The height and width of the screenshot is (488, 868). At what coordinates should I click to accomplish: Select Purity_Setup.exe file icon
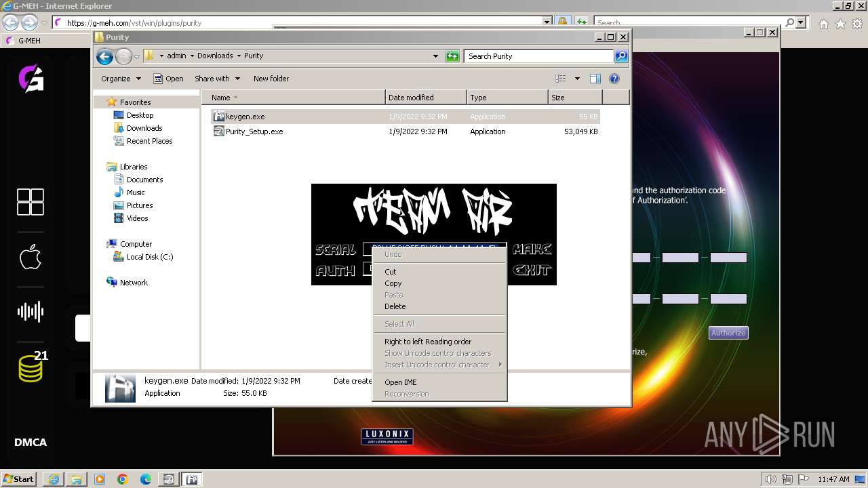pos(219,131)
